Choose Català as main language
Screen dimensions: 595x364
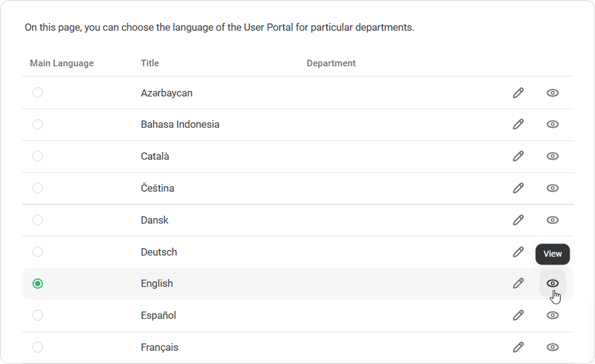point(37,156)
